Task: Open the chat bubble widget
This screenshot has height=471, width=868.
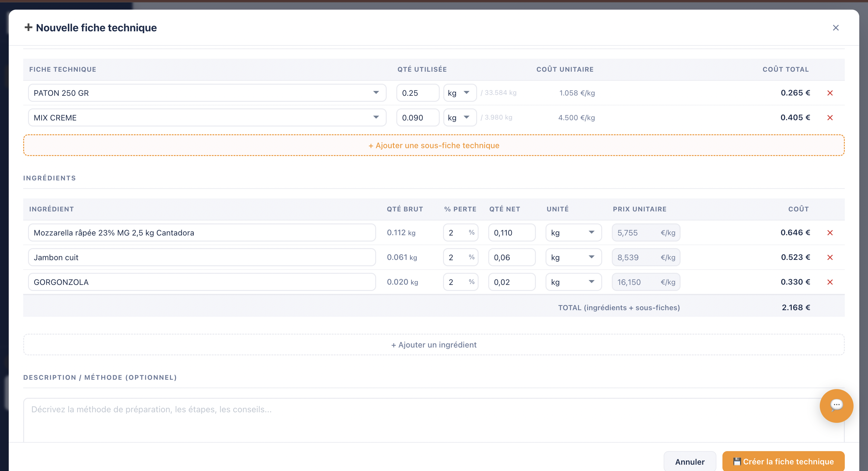Action: pos(836,405)
